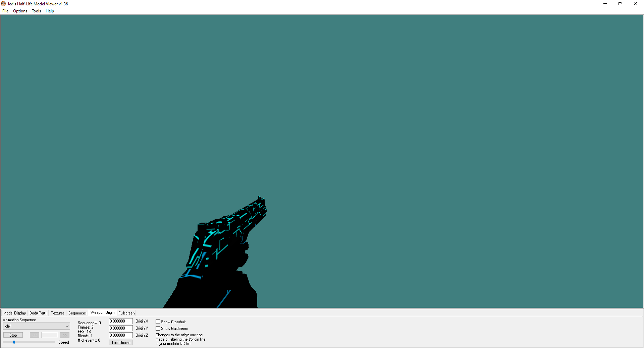Stop the animation playback
The image size is (644, 349).
tap(13, 335)
